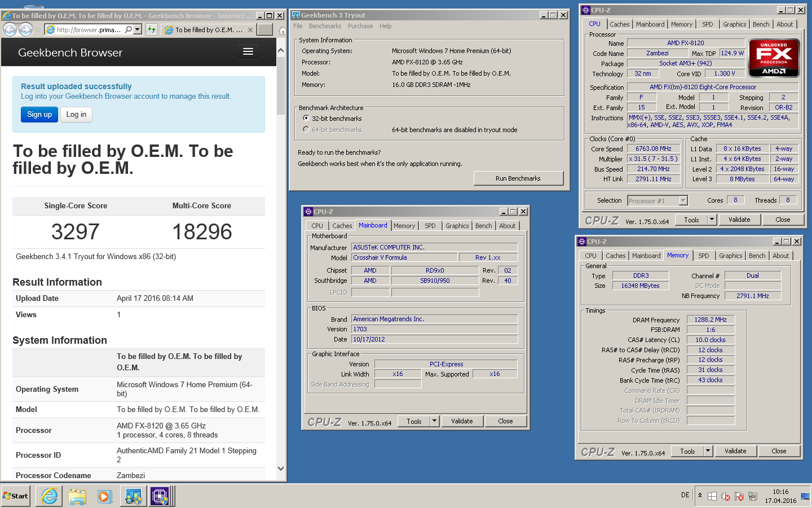This screenshot has width=812, height=508.
Task: Select 32-bit benchmarks radio button
Action: [x=306, y=118]
